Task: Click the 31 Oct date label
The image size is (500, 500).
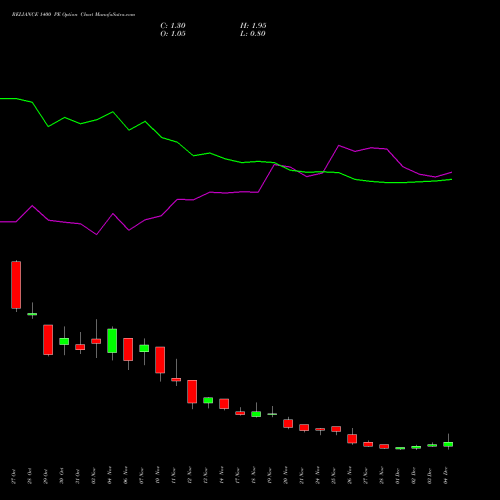Action: click(78, 476)
